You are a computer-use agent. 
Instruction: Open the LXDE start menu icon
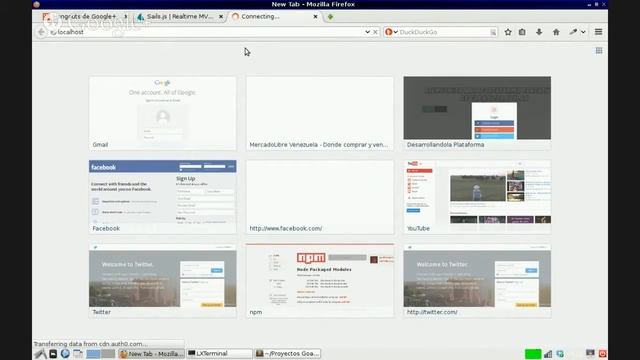click(40, 353)
